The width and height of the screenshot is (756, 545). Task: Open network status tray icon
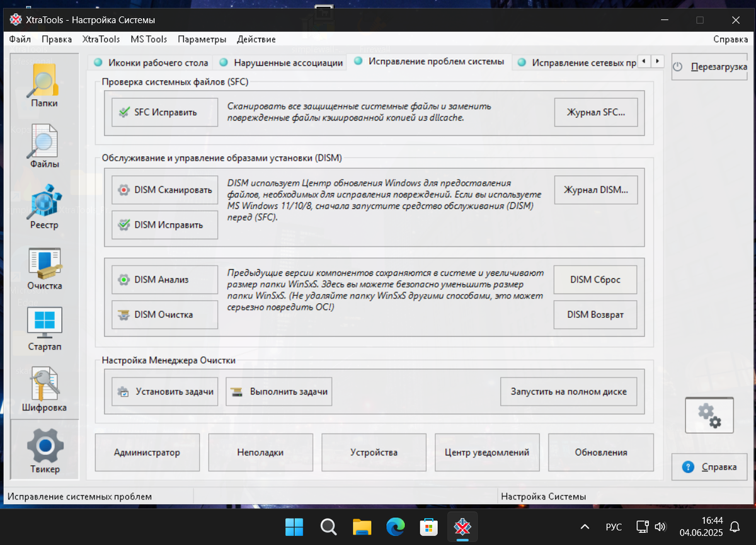click(642, 527)
